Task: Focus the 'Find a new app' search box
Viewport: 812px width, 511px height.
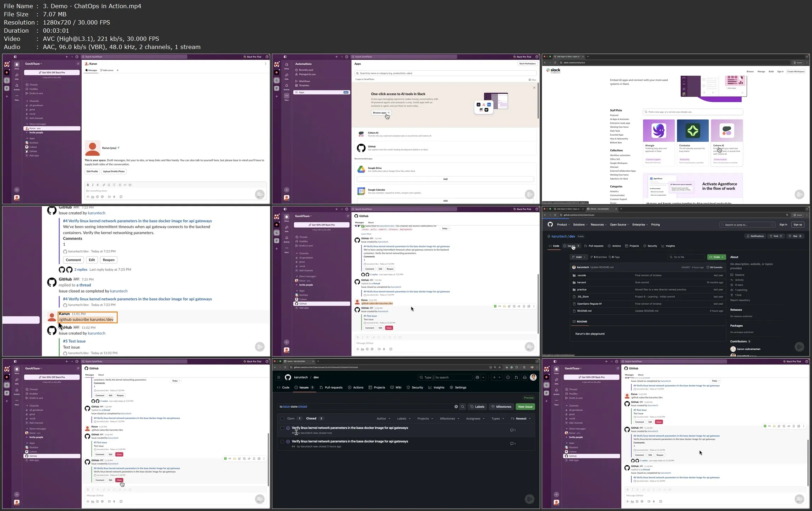Action: 693,112
